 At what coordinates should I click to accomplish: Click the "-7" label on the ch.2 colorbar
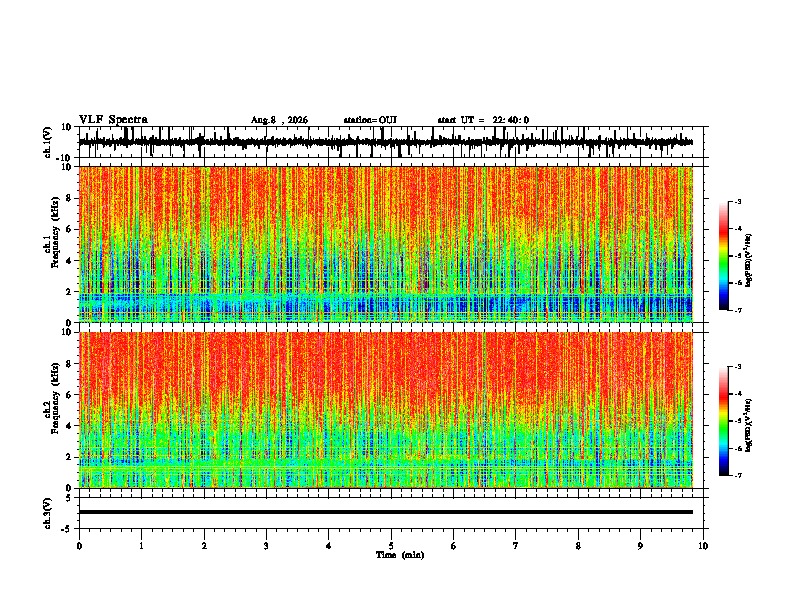[738, 476]
